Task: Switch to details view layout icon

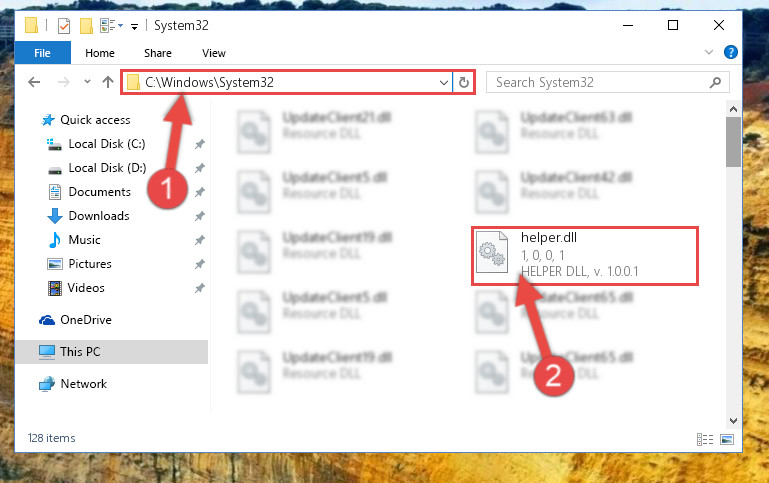Action: pyautogui.click(x=705, y=439)
